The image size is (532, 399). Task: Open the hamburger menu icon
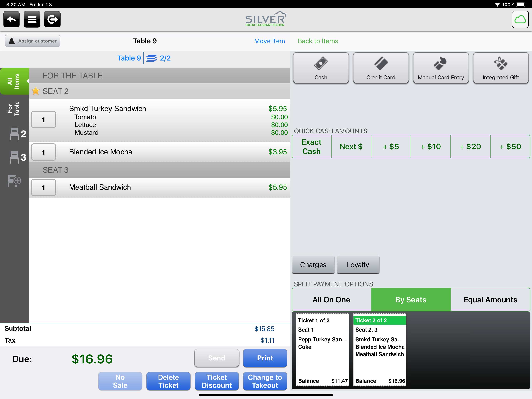[32, 19]
